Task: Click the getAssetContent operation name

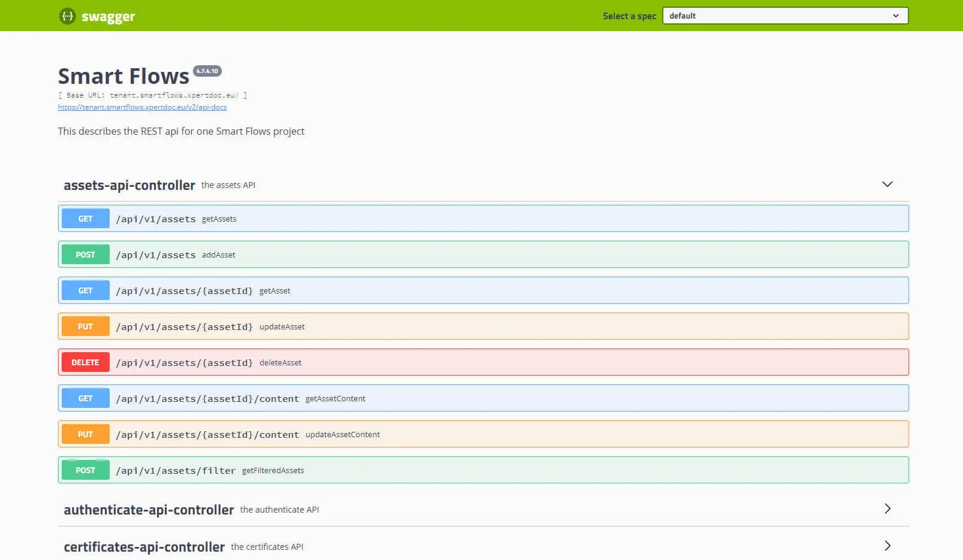Action: click(x=336, y=399)
